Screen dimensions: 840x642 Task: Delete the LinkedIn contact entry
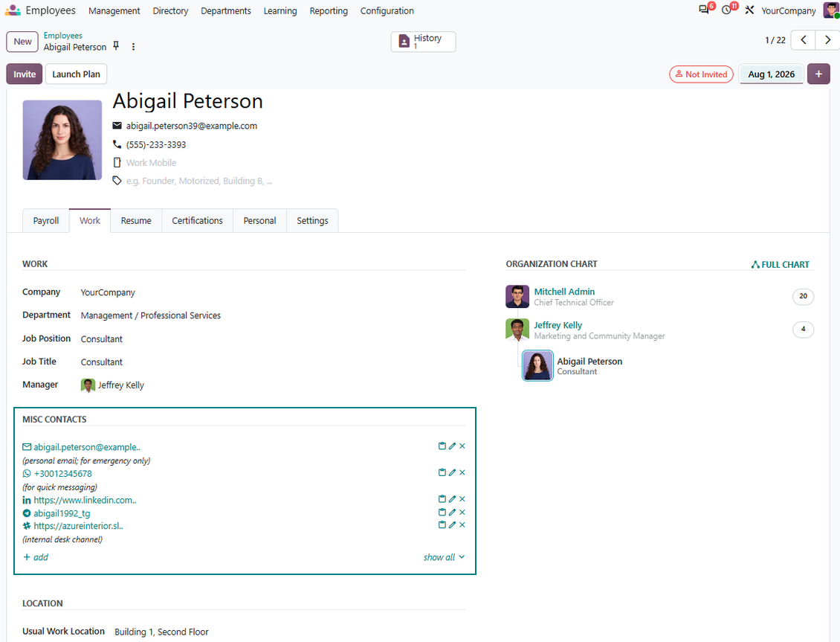coord(462,499)
